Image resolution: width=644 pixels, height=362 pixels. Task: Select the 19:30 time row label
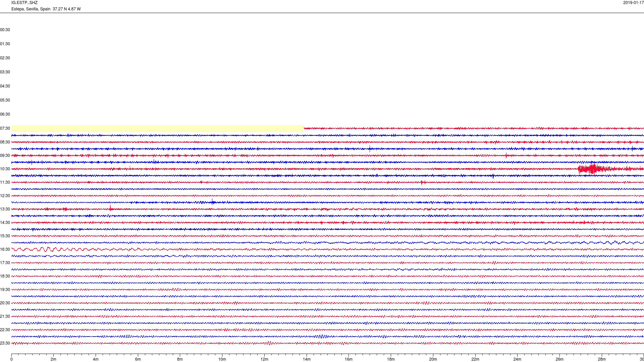pyautogui.click(x=5, y=290)
